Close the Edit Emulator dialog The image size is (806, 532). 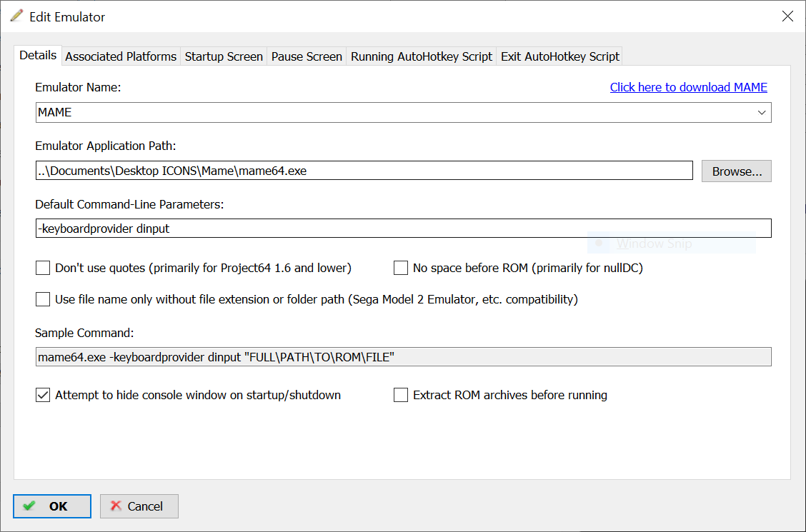(x=787, y=16)
